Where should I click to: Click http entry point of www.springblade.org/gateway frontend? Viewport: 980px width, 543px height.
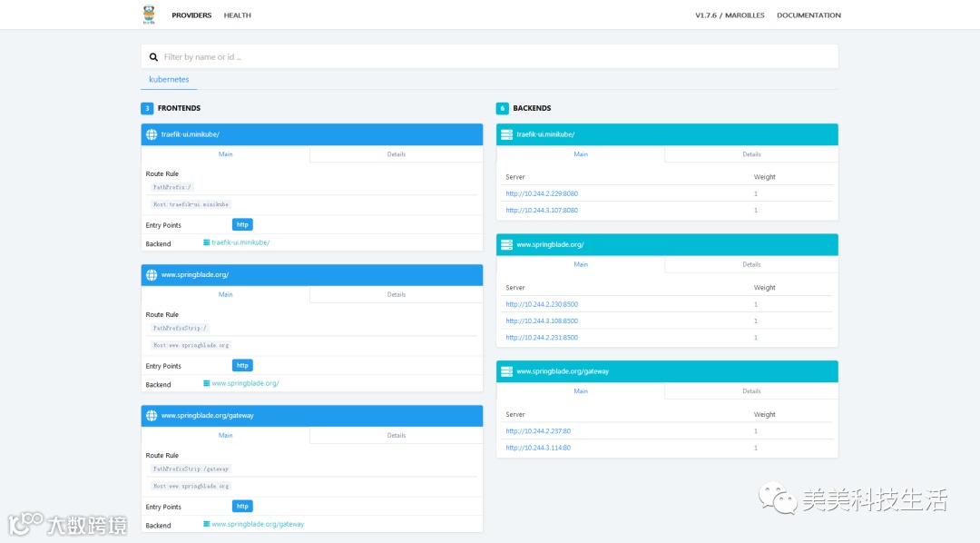242,506
